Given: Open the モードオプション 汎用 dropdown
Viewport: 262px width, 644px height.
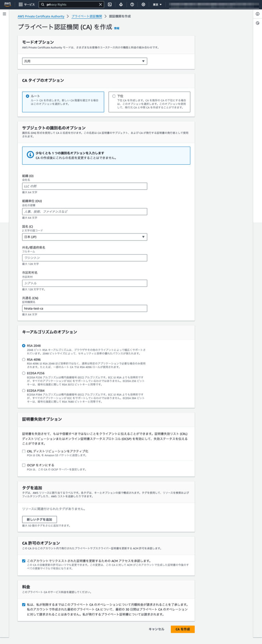Looking at the screenshot, I should click(x=85, y=61).
